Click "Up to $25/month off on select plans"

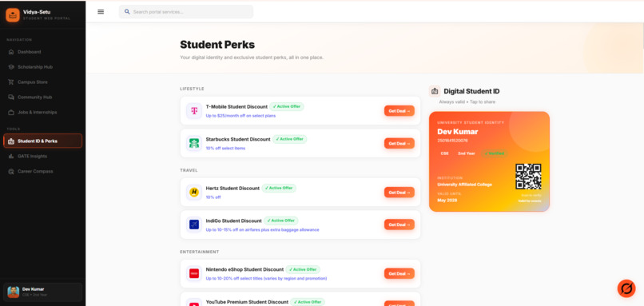[241, 116]
